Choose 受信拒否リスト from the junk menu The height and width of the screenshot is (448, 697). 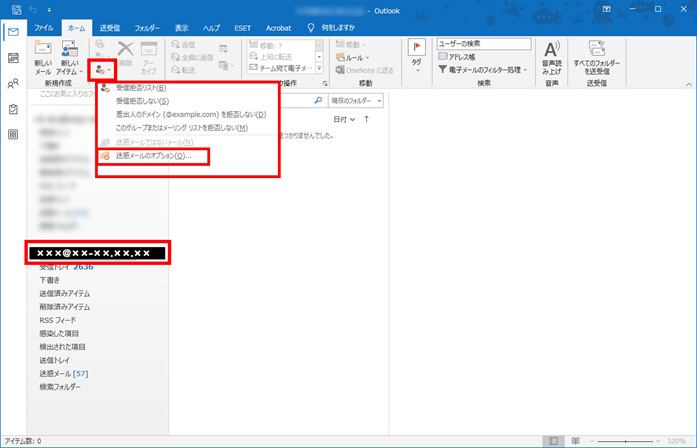pos(141,88)
